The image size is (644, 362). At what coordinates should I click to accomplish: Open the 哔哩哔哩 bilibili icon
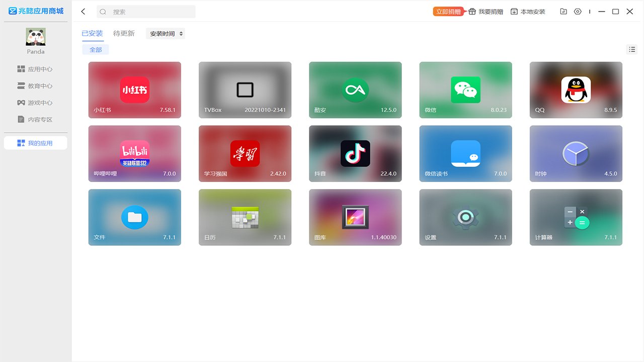[x=135, y=153]
